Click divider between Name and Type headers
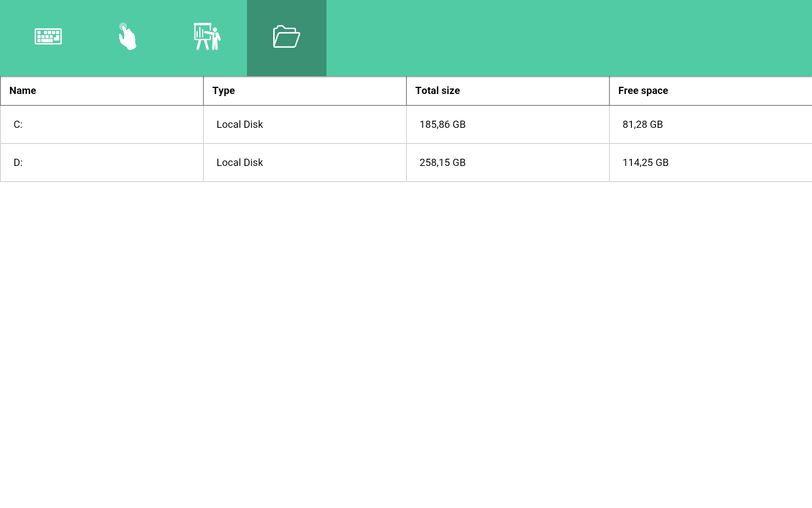The height and width of the screenshot is (508, 812). pos(203,91)
